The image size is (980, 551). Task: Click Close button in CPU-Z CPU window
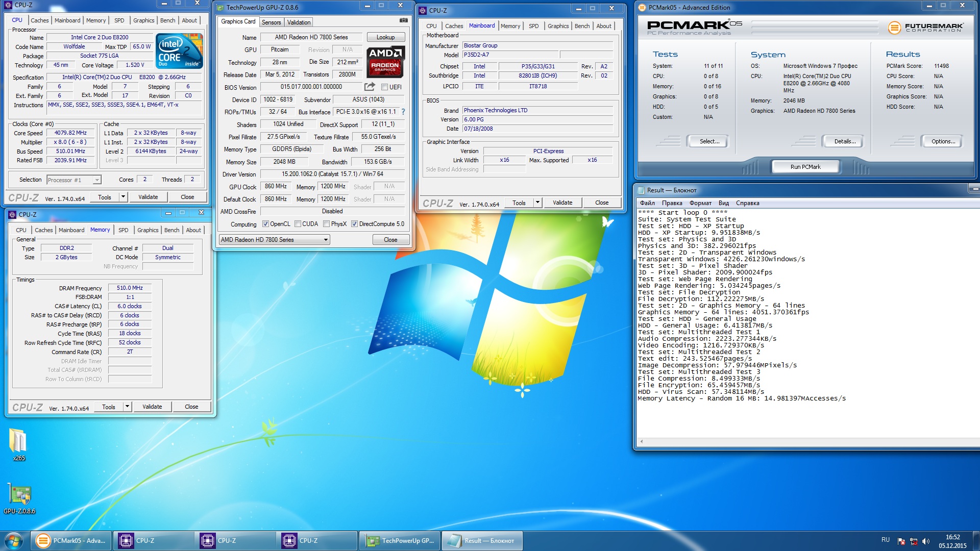(x=187, y=197)
